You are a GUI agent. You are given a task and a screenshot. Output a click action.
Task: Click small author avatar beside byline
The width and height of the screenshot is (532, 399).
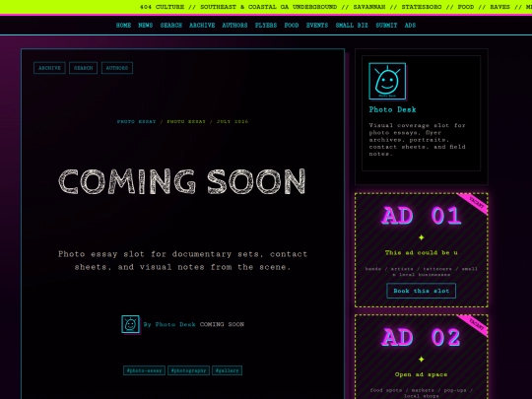(130, 324)
